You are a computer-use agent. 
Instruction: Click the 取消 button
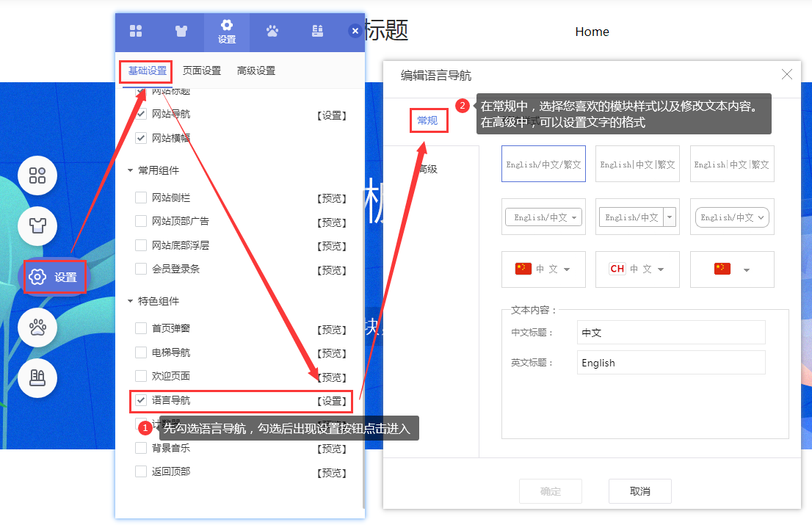click(640, 491)
